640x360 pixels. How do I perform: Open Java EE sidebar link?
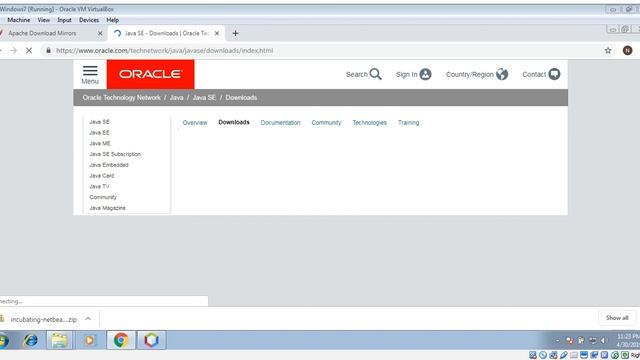click(99, 133)
